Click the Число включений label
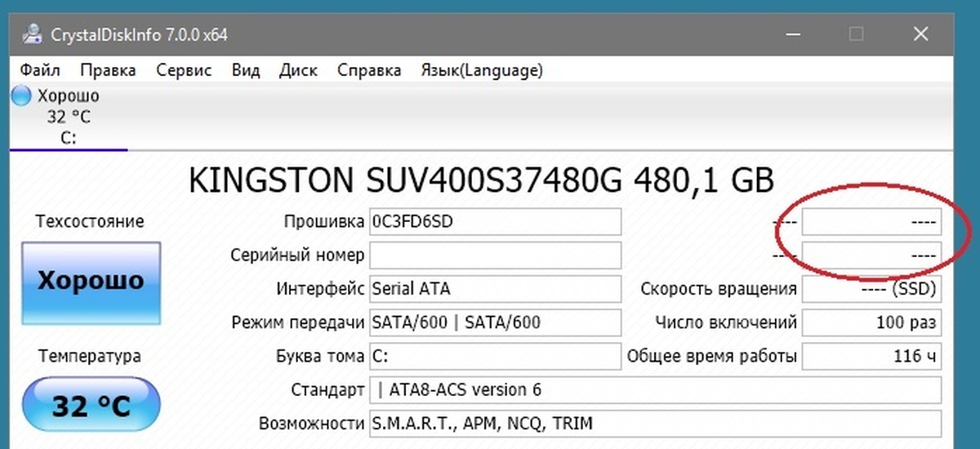The image size is (980, 449). click(x=726, y=322)
